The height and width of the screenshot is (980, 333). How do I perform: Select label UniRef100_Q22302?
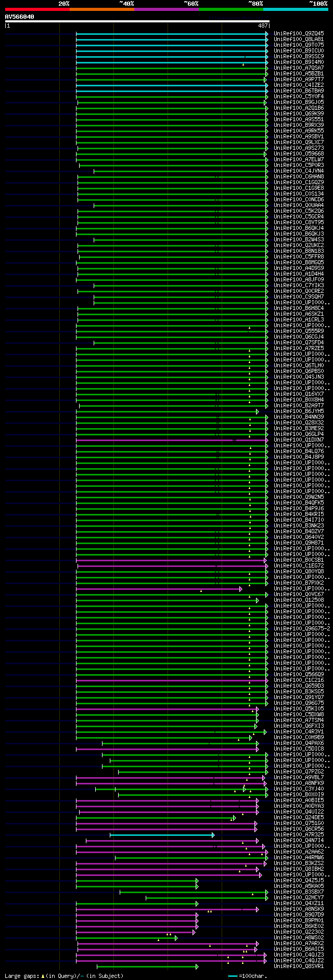coord(299,932)
